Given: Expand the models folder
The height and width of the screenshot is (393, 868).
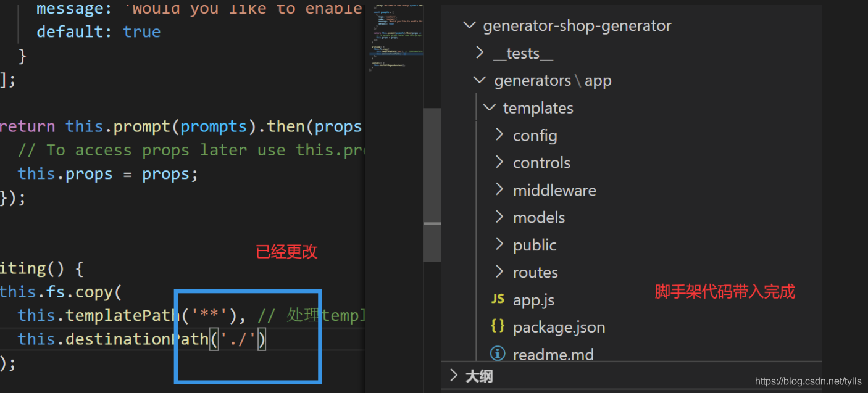Looking at the screenshot, I should click(499, 217).
